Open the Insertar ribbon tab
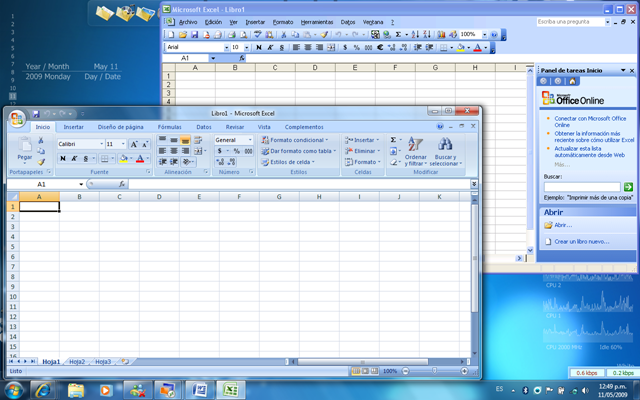 (73, 127)
